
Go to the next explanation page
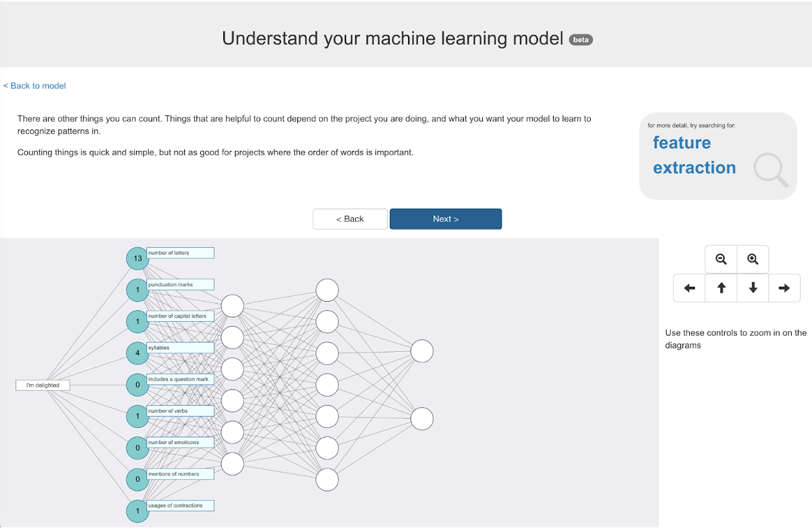pos(446,219)
